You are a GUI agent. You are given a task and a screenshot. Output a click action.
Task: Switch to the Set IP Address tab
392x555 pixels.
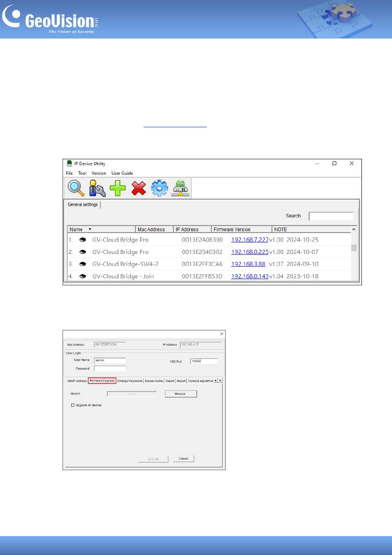77,381
